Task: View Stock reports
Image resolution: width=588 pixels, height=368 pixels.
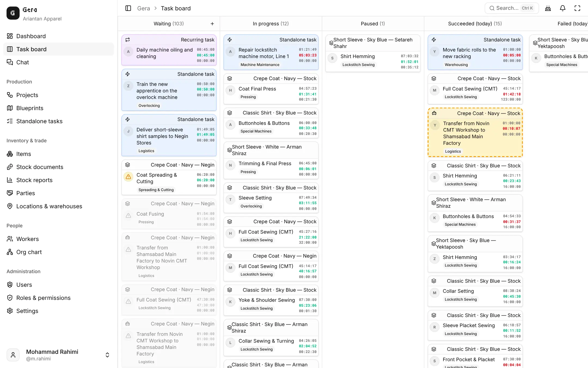Action: (x=59, y=180)
